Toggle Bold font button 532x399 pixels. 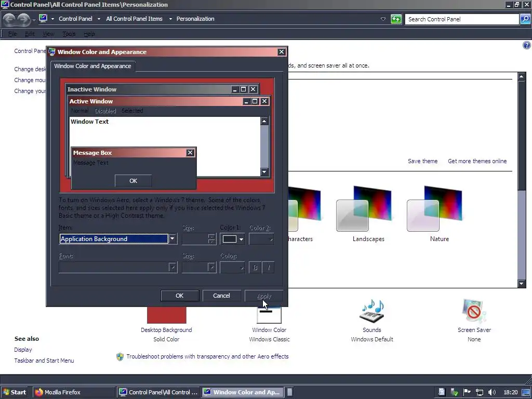(x=255, y=268)
